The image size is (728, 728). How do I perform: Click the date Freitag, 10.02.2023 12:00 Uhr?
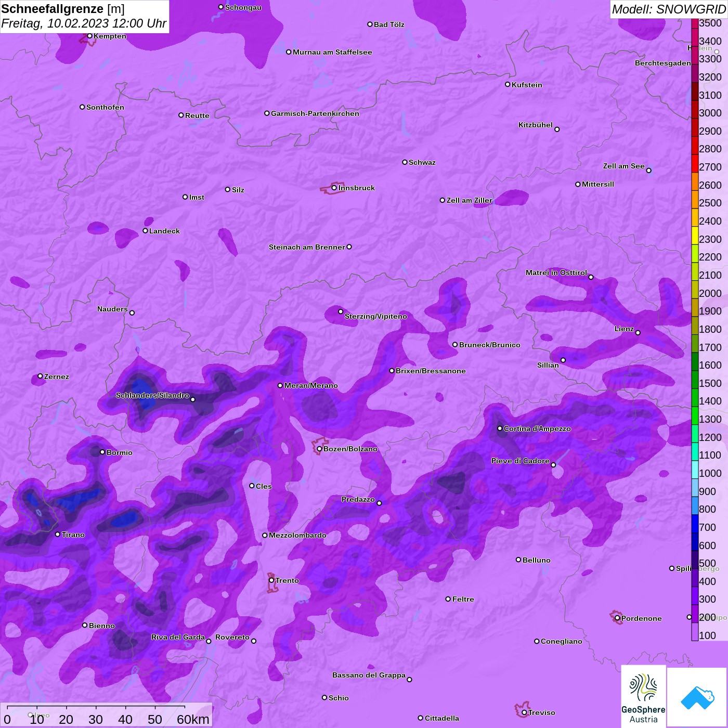pos(84,23)
